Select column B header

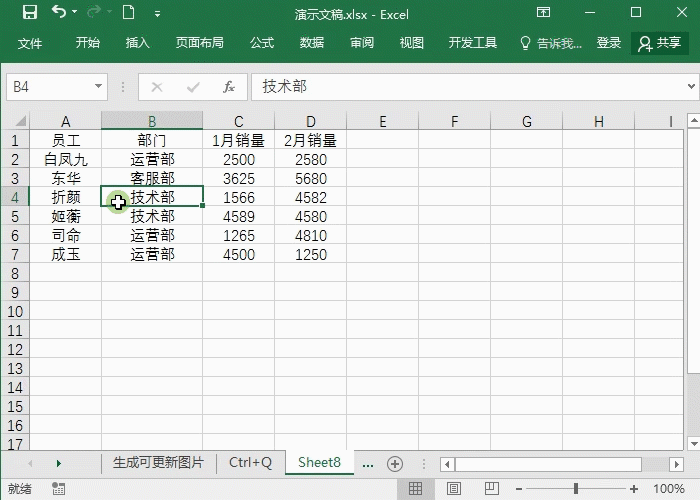coord(152,121)
